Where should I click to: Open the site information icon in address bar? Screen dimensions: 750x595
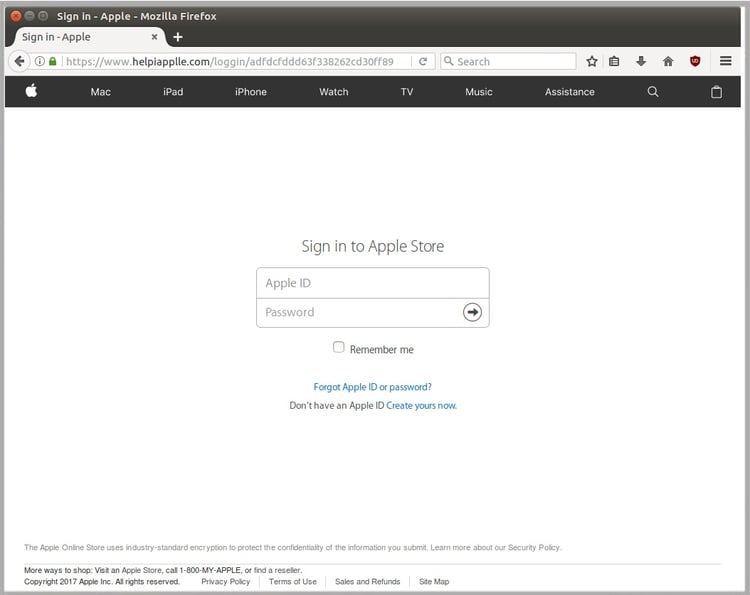tap(40, 61)
